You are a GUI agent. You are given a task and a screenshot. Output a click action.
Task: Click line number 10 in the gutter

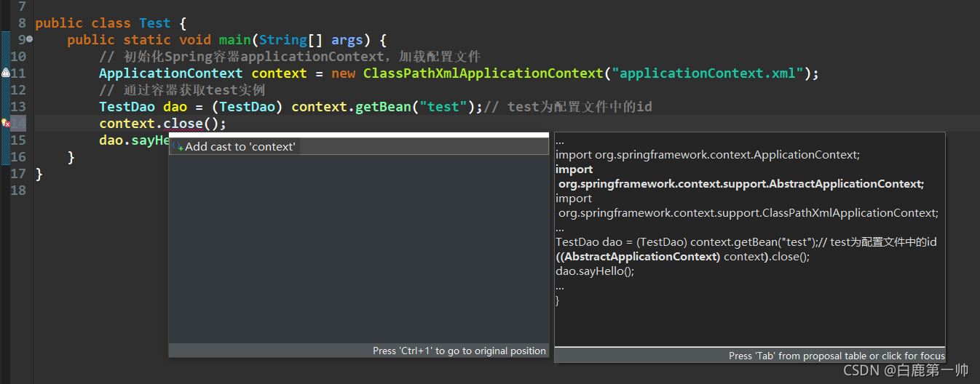click(x=18, y=57)
